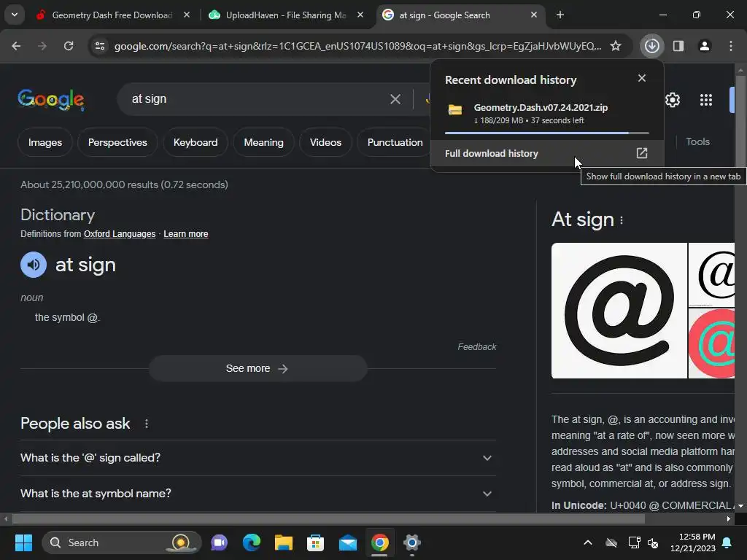Screen dimensions: 747x560
Task: Open Chrome side panel icon
Action: (x=678, y=46)
